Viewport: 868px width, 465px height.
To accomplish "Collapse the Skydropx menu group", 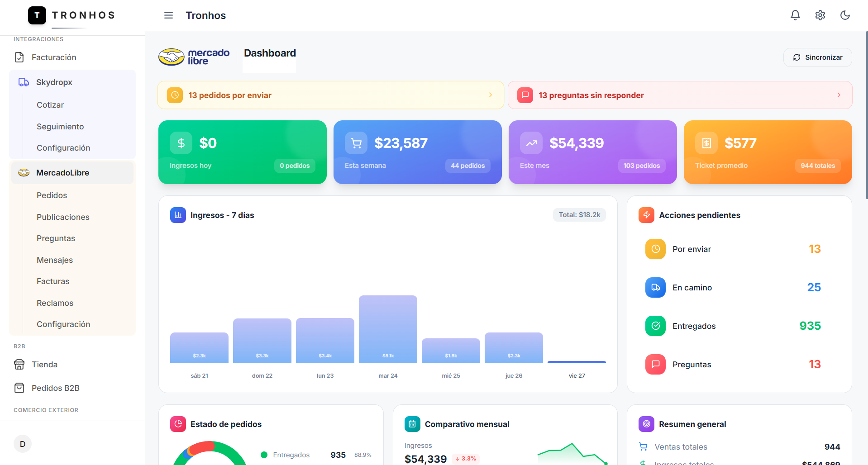I will click(x=72, y=82).
